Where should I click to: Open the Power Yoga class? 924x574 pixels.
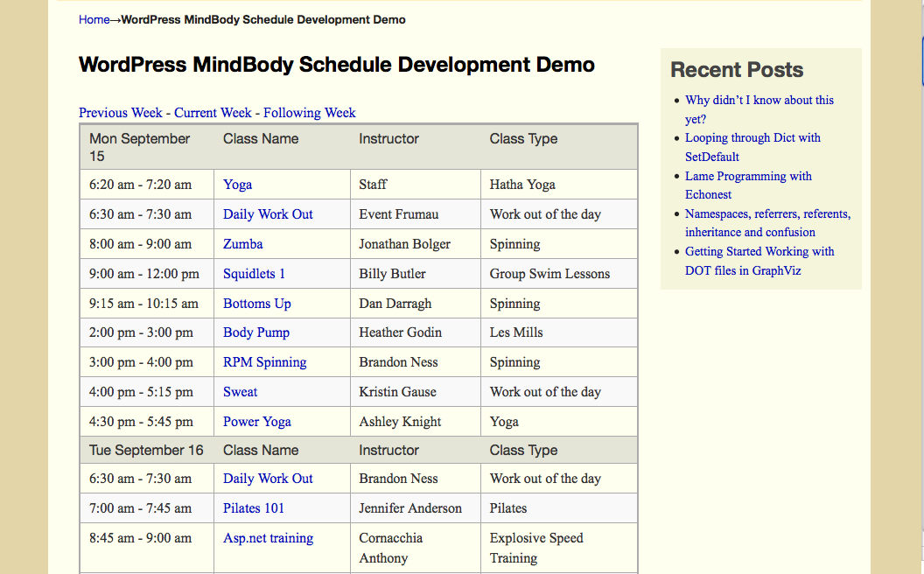(256, 422)
